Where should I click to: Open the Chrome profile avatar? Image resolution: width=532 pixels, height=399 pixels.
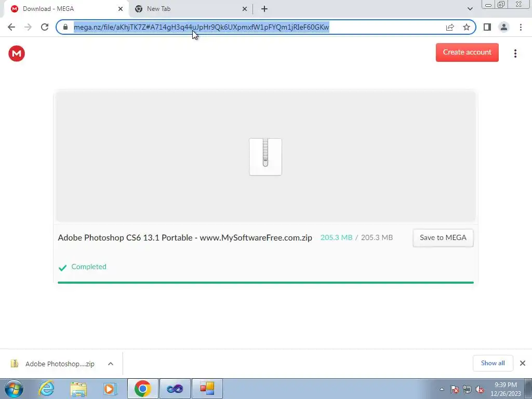[504, 27]
